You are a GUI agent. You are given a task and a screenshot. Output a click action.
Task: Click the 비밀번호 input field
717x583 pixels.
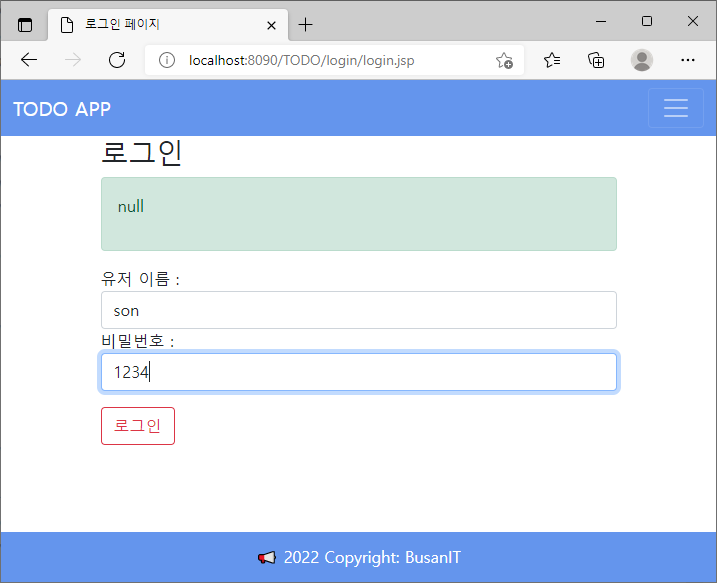coord(359,372)
